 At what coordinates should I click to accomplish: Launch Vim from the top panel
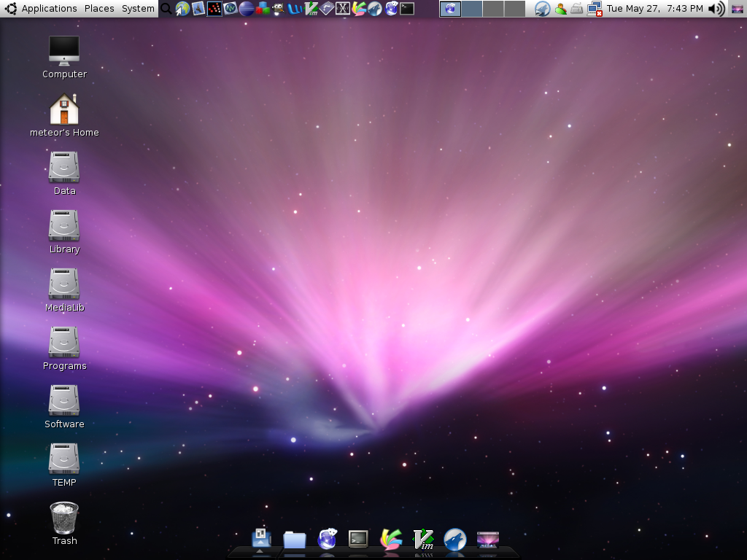311,9
